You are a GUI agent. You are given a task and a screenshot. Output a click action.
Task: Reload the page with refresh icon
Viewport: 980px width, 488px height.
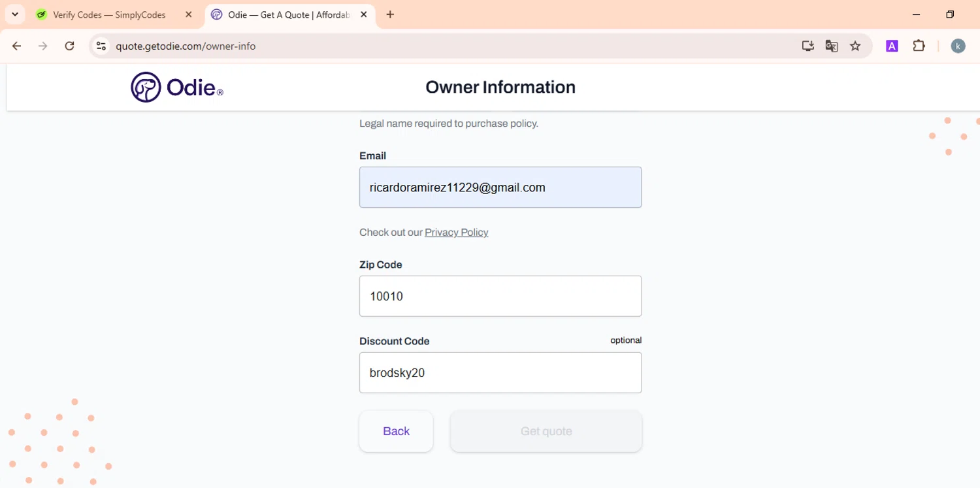pos(69,46)
